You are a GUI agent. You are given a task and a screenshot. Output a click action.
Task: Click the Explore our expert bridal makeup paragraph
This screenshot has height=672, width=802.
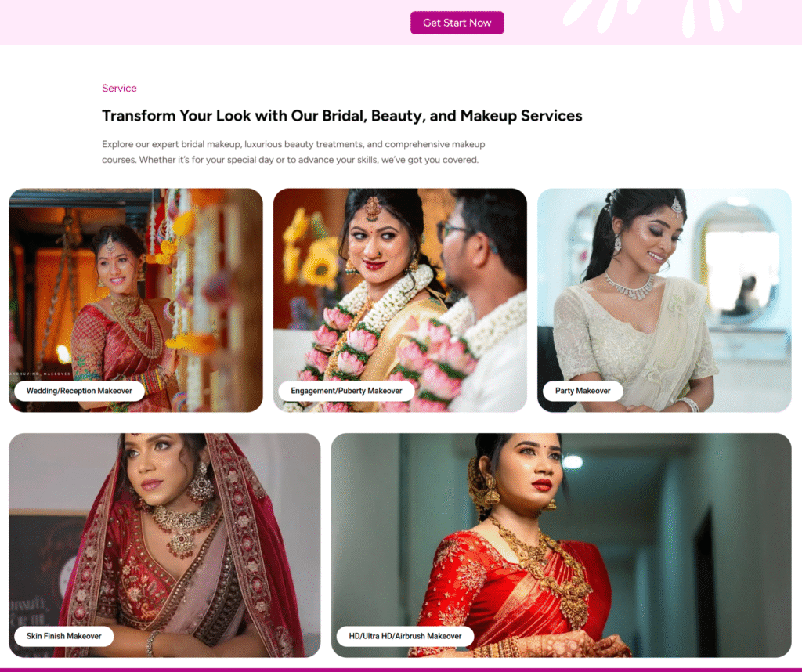coord(294,152)
